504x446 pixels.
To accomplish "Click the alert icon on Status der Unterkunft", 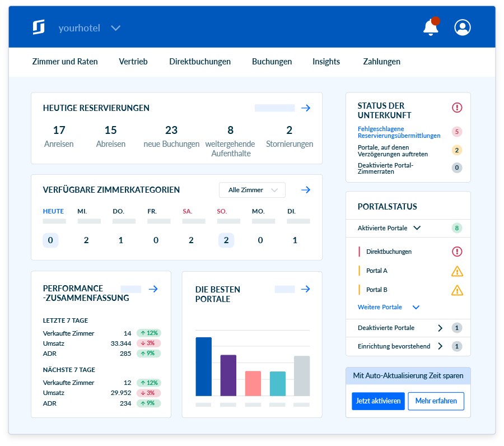I will (x=457, y=108).
